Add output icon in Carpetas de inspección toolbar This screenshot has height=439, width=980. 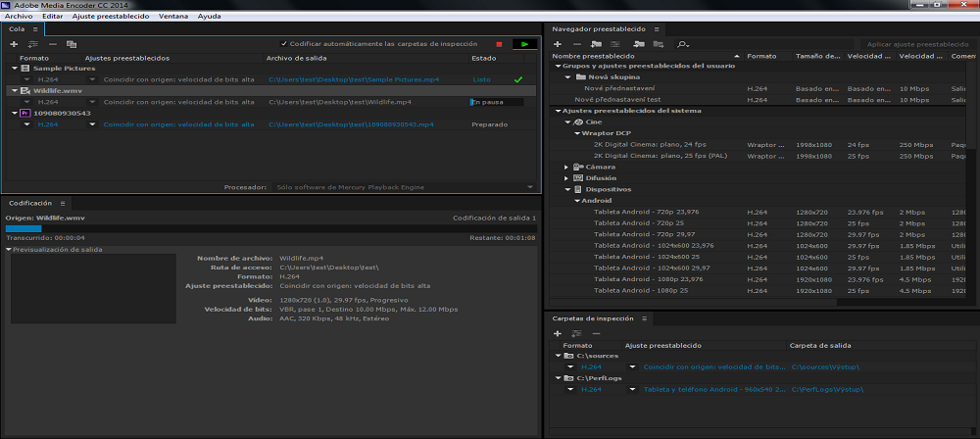coord(577,334)
